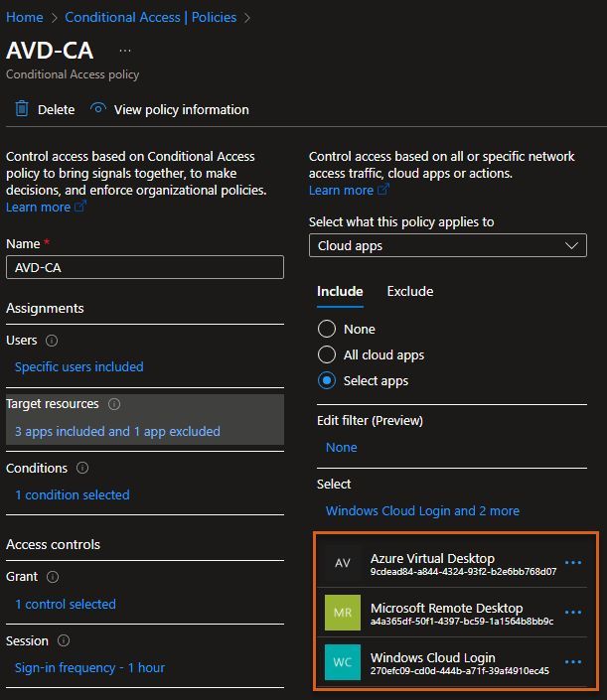This screenshot has height=700, width=607.
Task: Open Specific users included link
Action: (x=79, y=367)
